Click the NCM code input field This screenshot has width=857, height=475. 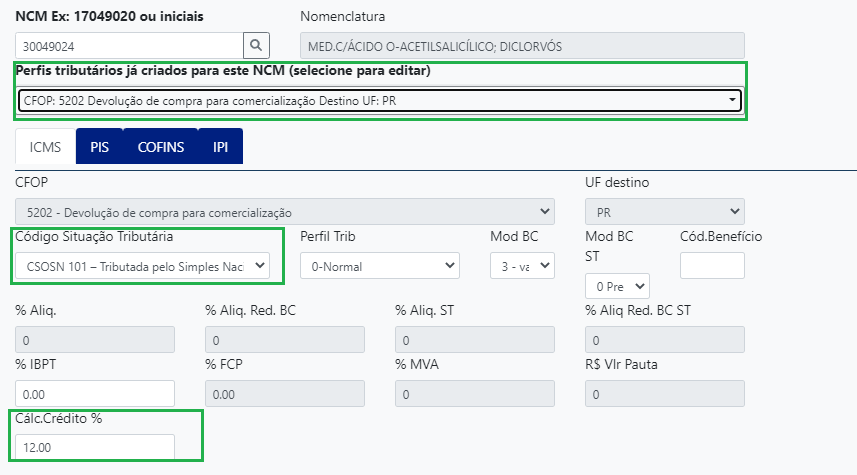(x=130, y=45)
